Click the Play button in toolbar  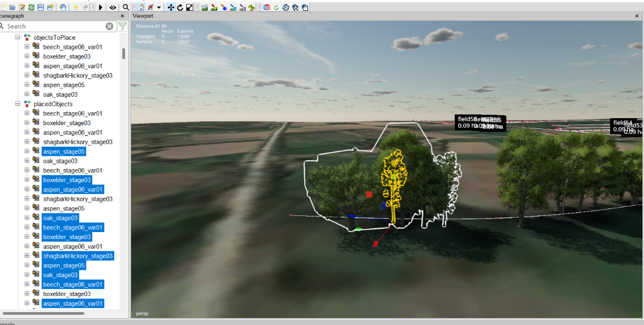(101, 7)
